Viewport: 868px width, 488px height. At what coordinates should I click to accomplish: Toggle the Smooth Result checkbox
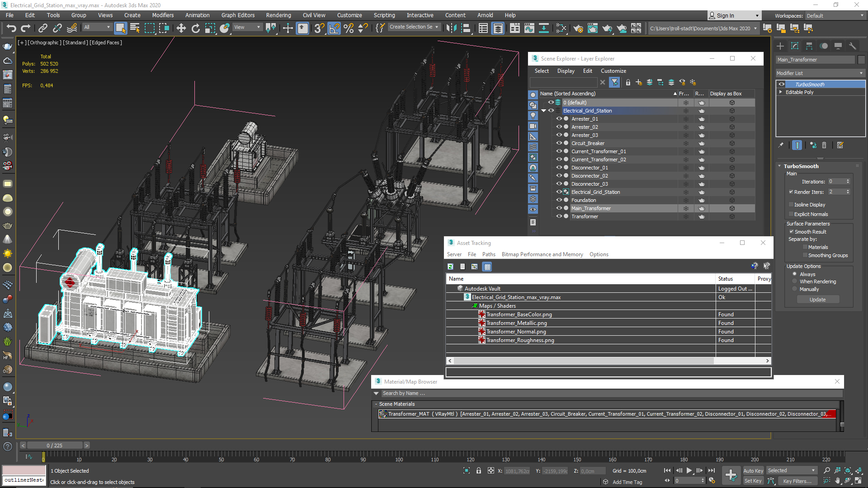(x=791, y=232)
